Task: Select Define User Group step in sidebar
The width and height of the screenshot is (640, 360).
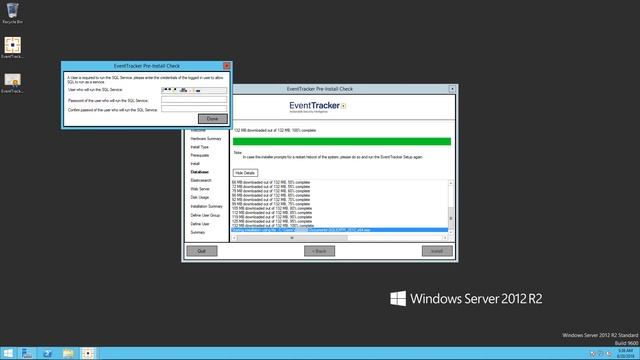Action: (205, 215)
